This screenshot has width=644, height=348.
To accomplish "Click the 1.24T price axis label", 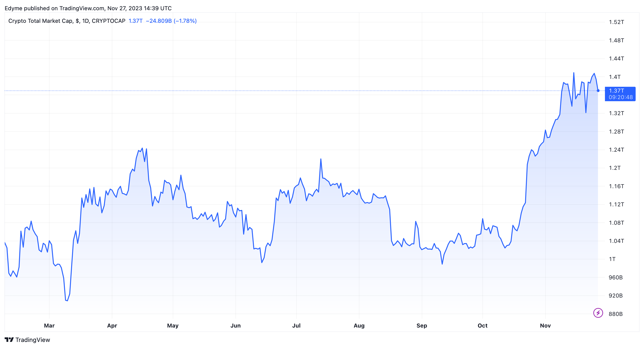I will coord(616,150).
